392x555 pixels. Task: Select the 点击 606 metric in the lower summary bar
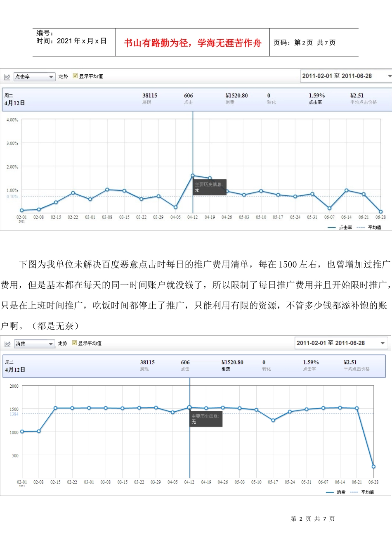tap(185, 365)
